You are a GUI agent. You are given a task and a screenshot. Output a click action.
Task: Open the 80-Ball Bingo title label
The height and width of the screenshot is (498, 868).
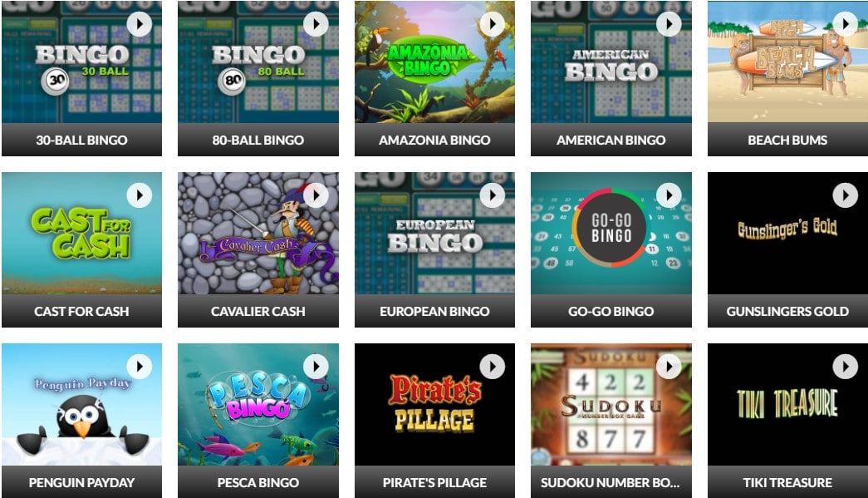(x=258, y=141)
